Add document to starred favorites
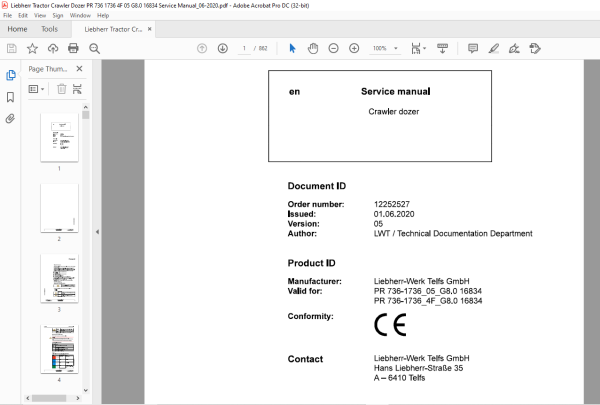 pos(32,49)
